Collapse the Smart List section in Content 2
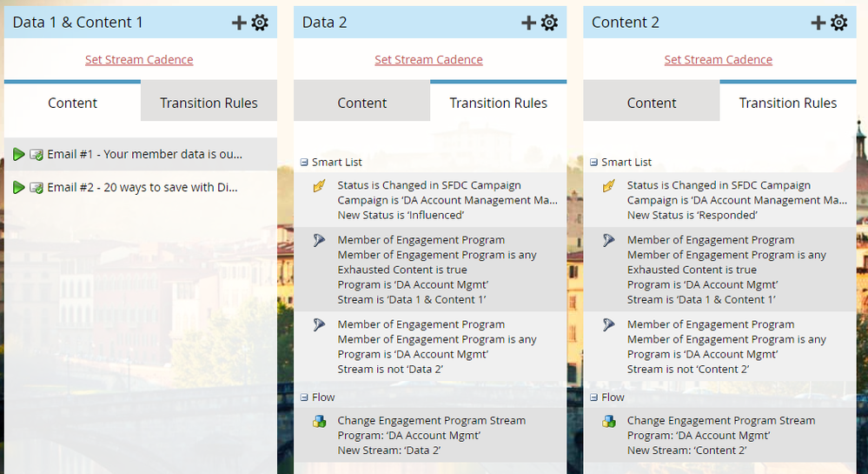Viewport: 868px width, 474px height. [x=593, y=163]
